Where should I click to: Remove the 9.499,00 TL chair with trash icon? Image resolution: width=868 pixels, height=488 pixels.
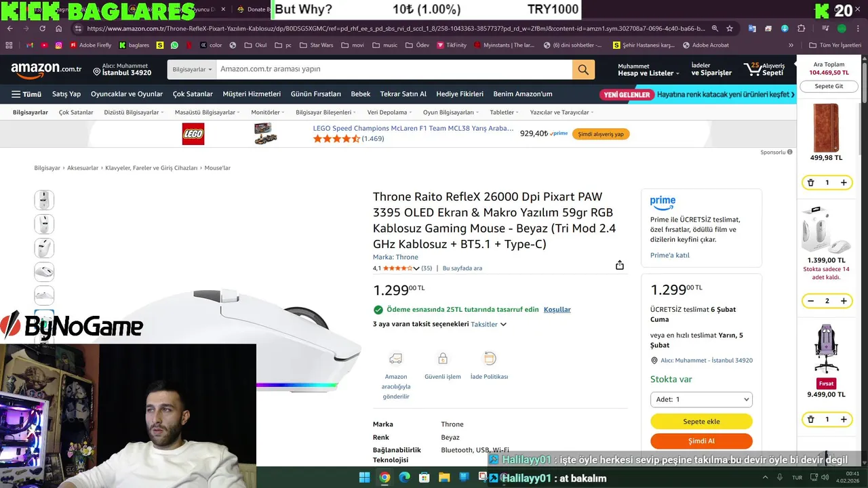click(810, 420)
